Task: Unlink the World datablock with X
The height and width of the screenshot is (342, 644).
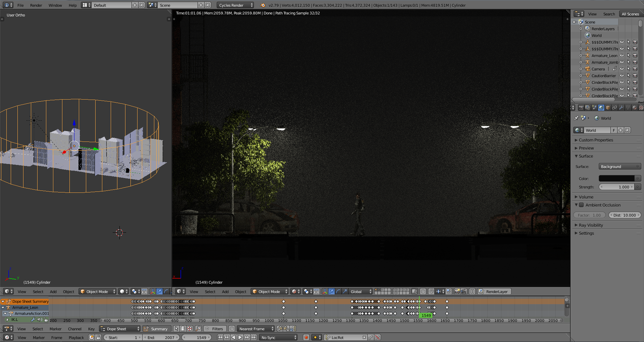Action: 627,130
